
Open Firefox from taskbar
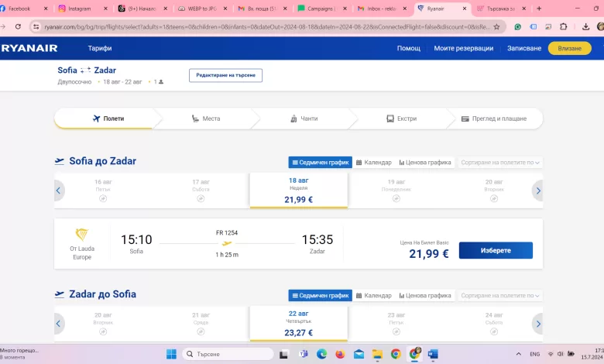(x=340, y=354)
